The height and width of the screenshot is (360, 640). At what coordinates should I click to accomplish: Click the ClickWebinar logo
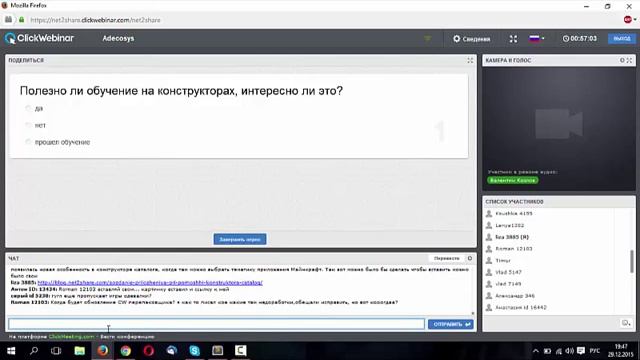(39, 38)
